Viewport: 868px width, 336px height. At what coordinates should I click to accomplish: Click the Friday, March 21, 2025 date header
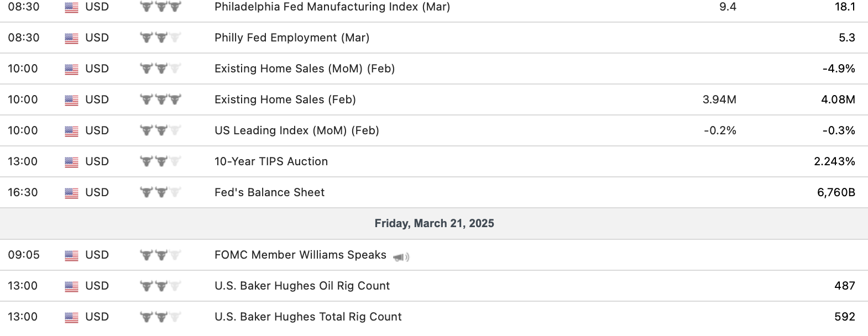[434, 224]
